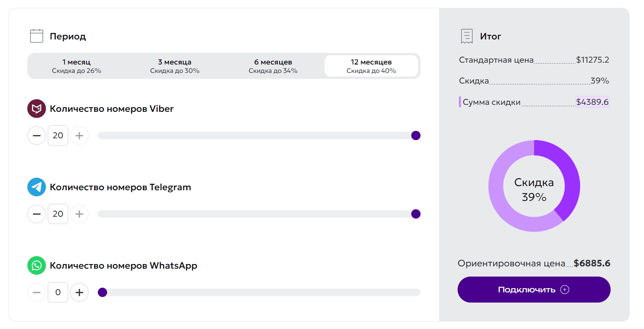
Task: Select the 1 месяц period tab
Action: [x=77, y=66]
